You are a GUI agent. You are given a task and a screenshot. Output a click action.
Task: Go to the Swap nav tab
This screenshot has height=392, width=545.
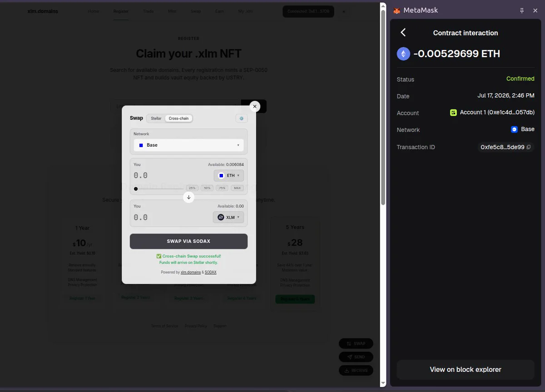pyautogui.click(x=196, y=11)
